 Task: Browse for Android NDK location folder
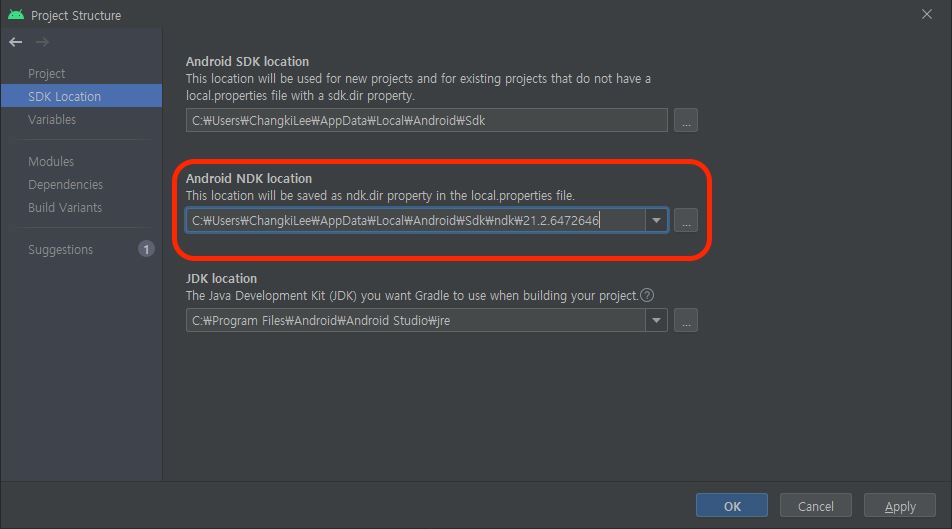685,220
